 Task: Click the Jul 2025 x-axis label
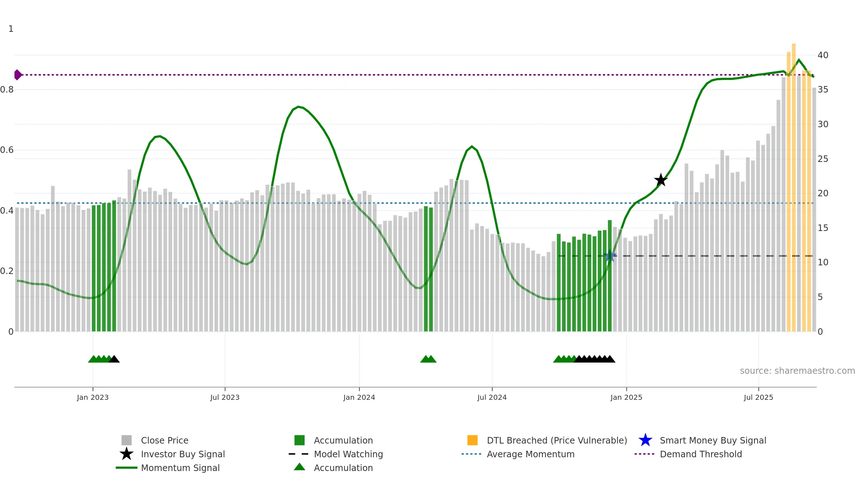pos(758,397)
